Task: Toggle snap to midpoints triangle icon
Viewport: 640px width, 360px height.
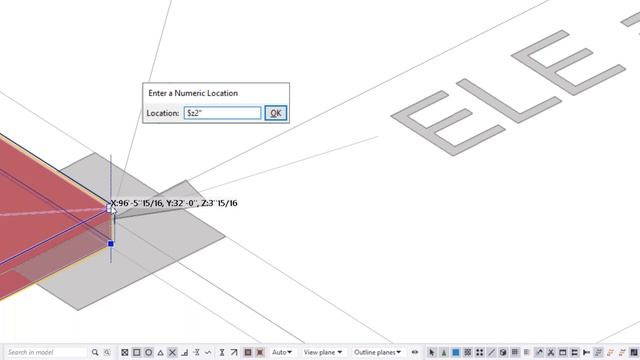Action: [160, 352]
